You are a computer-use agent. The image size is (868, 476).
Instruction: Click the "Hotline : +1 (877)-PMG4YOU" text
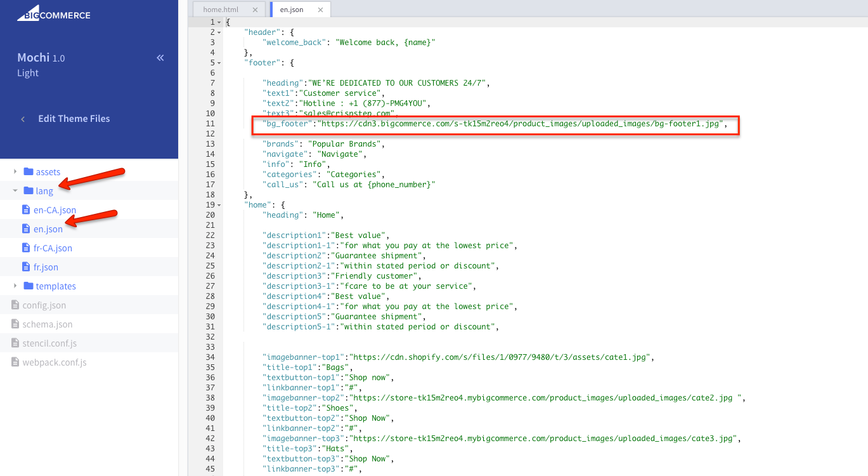click(x=365, y=103)
